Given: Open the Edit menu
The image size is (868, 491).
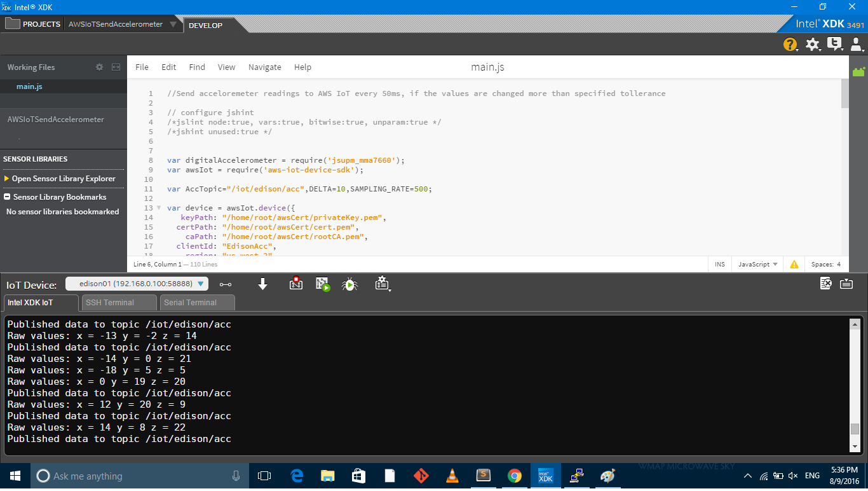Looking at the screenshot, I should [x=169, y=67].
